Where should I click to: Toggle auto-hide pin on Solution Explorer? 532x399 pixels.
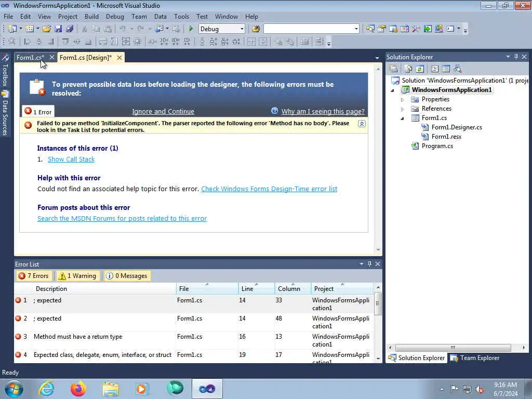tap(516, 57)
